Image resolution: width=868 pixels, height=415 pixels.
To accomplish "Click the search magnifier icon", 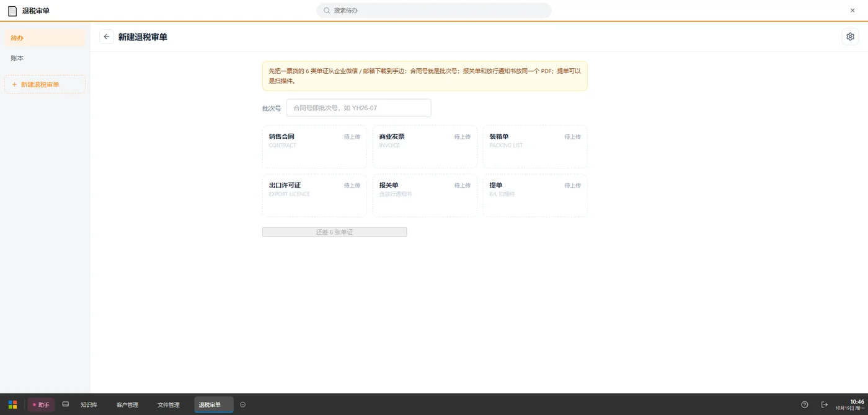I will pyautogui.click(x=327, y=11).
